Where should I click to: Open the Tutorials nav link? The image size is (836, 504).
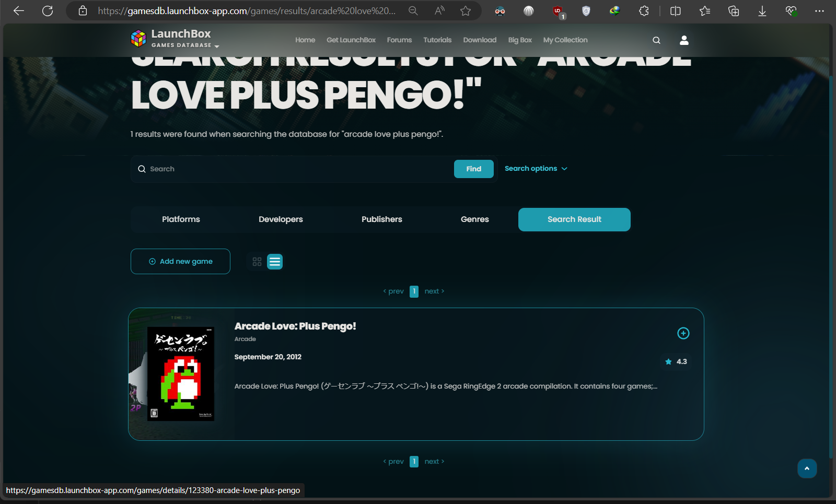tap(437, 40)
